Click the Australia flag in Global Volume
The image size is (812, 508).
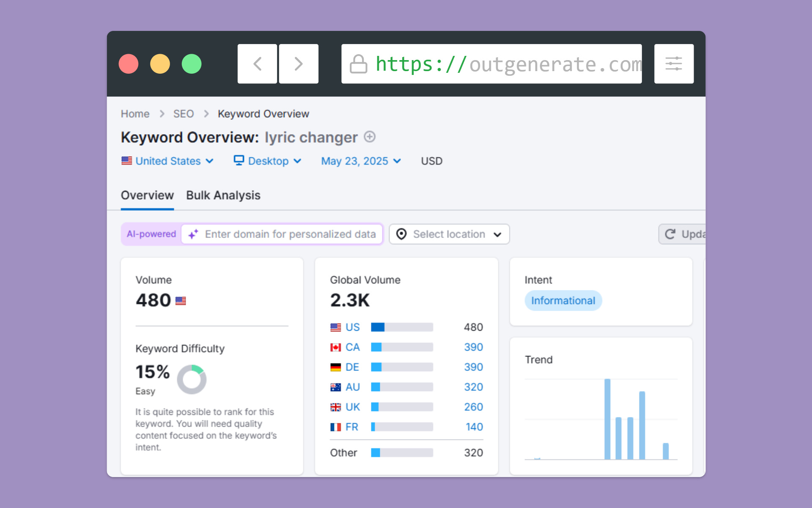[x=336, y=387]
